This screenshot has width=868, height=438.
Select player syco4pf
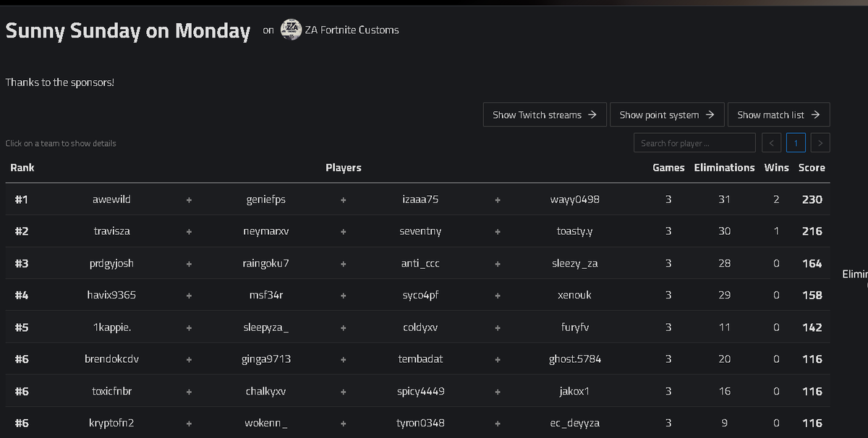(x=420, y=295)
